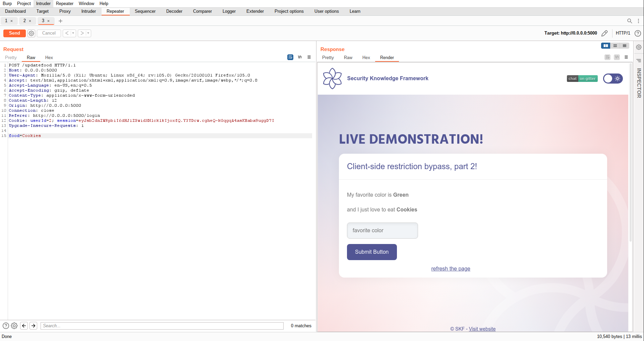Go to previous request in history
Image resolution: width=644 pixels, height=341 pixels.
(67, 33)
